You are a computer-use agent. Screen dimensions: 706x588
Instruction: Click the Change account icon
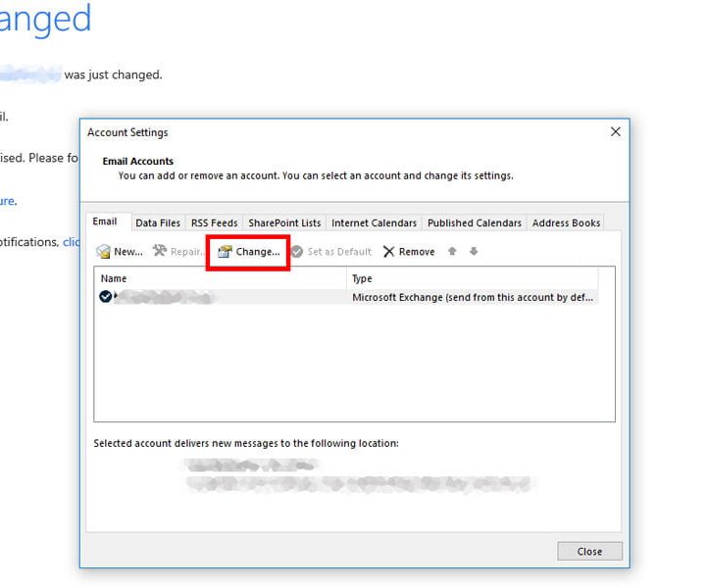click(x=225, y=252)
